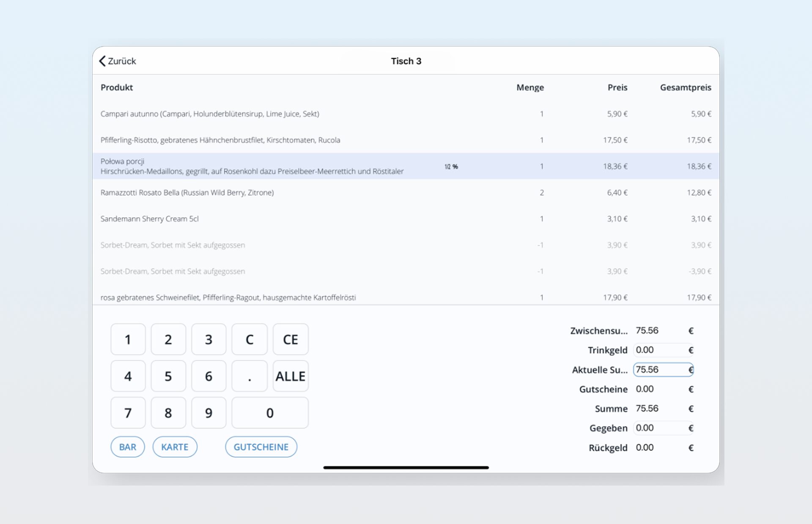Tap the ALLE key on the keypad
This screenshot has width=812, height=524.
click(x=291, y=376)
